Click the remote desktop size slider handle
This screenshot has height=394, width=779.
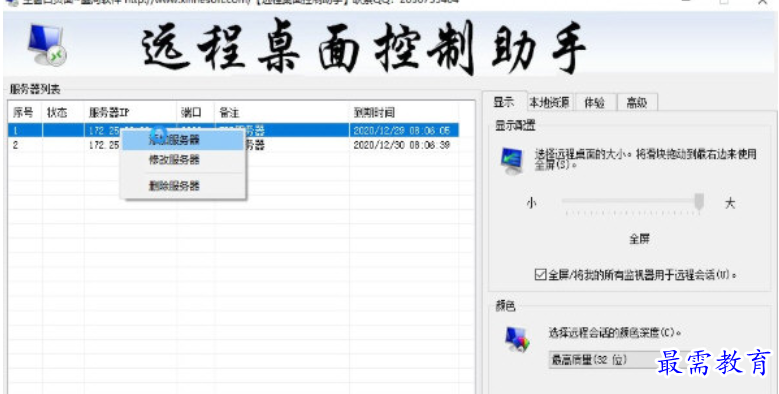point(699,202)
